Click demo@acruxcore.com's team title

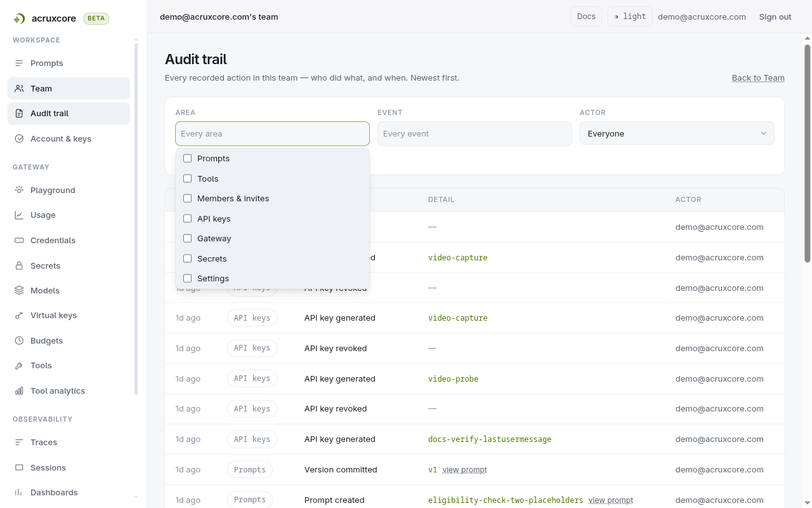point(219,17)
